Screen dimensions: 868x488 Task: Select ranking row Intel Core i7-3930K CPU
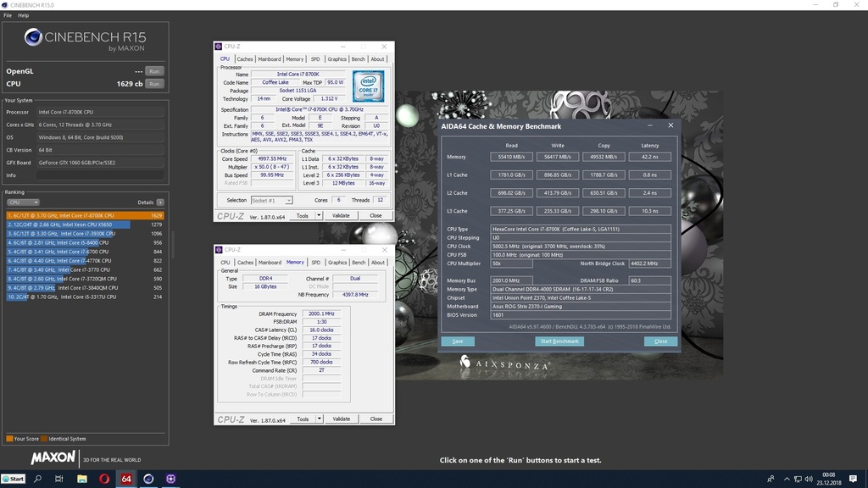tap(85, 234)
